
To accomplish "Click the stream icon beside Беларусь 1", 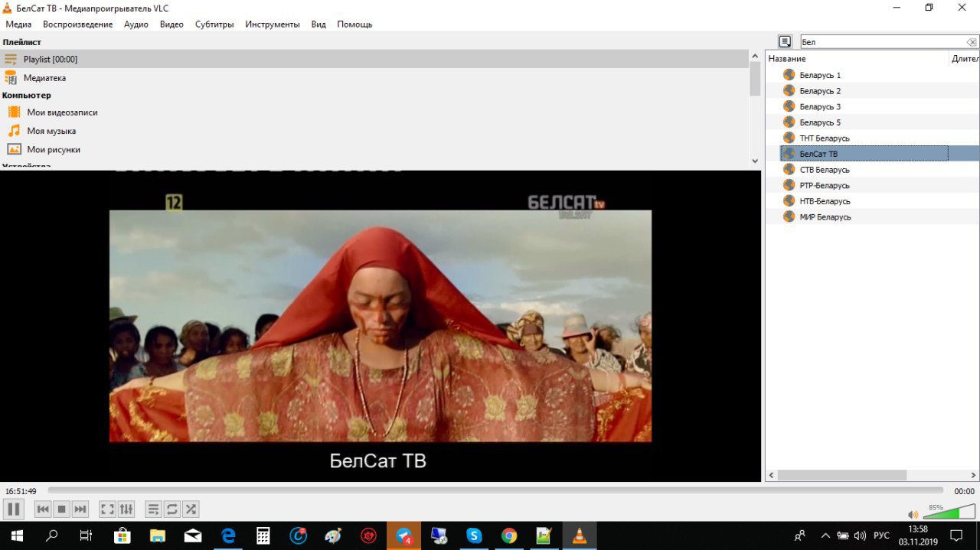I will pos(789,75).
